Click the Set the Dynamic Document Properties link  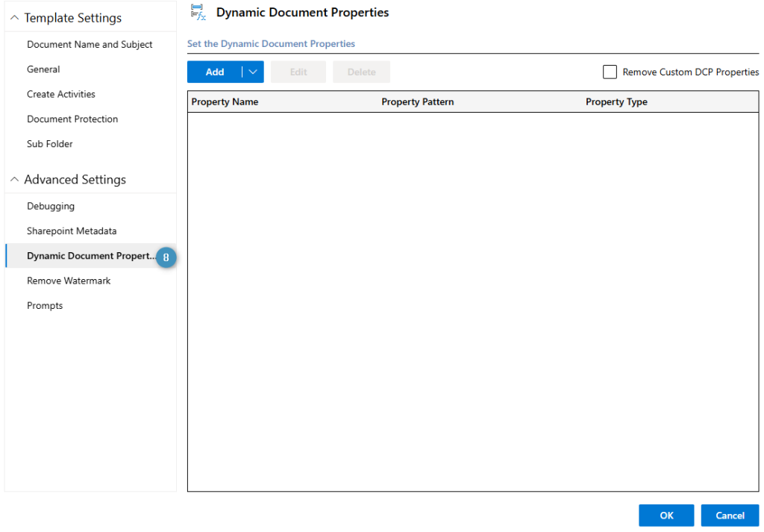point(270,44)
